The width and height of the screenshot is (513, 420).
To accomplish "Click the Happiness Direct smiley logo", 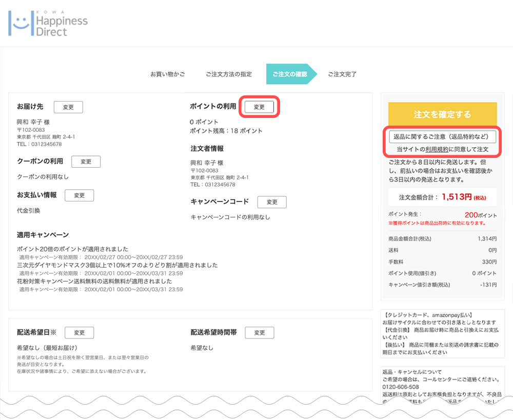I will pos(48,23).
